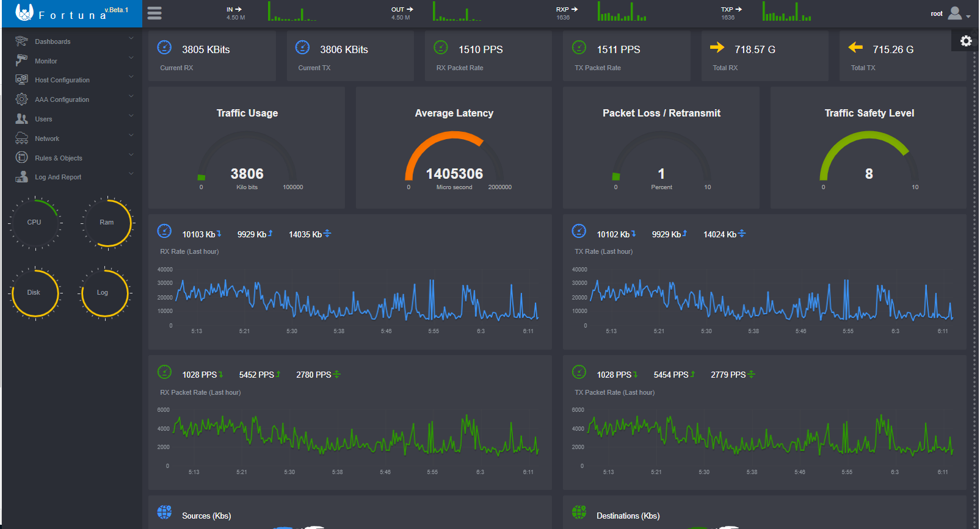
Task: Click the Total RX arrow icon
Action: (x=717, y=48)
